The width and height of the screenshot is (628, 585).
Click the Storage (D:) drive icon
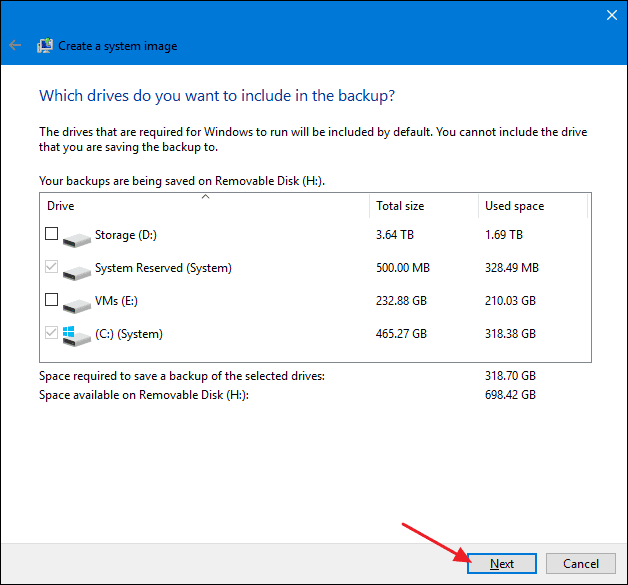click(x=76, y=239)
